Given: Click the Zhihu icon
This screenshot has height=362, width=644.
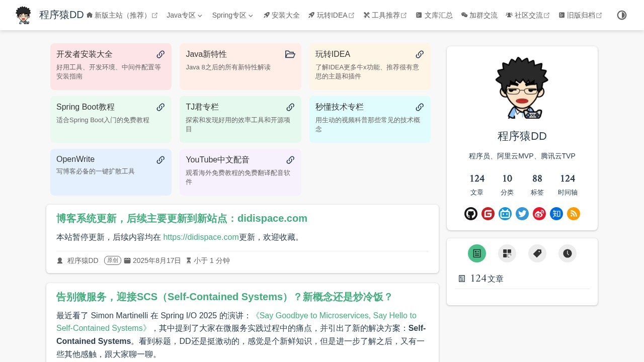Looking at the screenshot, I should [x=556, y=214].
